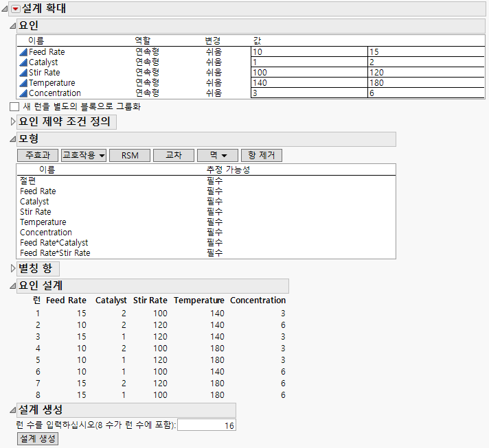This screenshot has width=489, height=448.
Task: Click the Stir Rate high value cell 120
Action: pyautogui.click(x=426, y=72)
